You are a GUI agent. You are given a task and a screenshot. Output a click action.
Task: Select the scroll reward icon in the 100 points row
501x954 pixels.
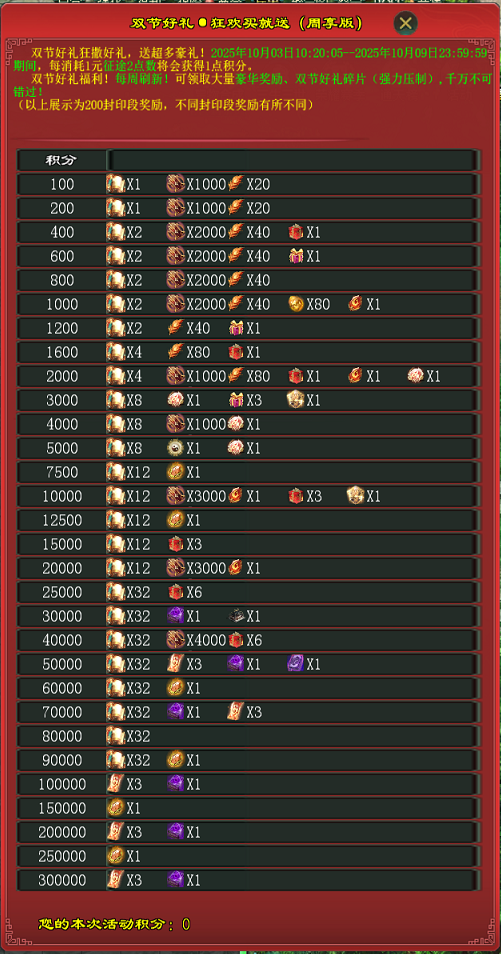coord(116,184)
